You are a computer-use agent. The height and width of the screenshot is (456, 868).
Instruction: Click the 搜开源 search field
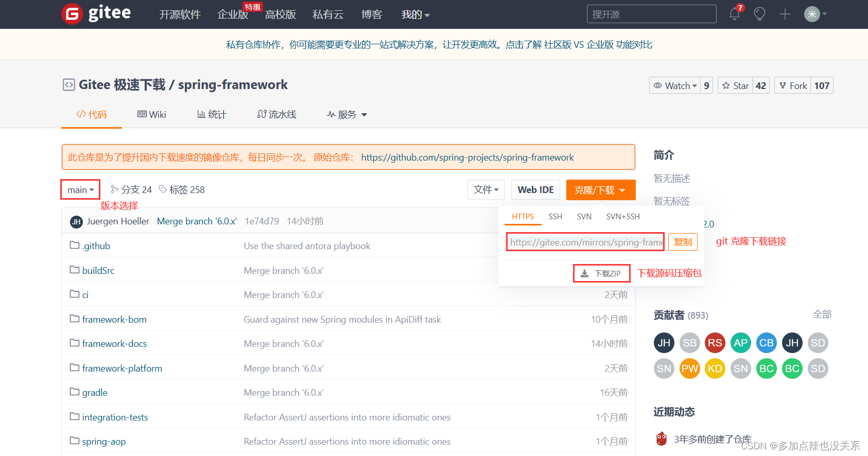[651, 14]
